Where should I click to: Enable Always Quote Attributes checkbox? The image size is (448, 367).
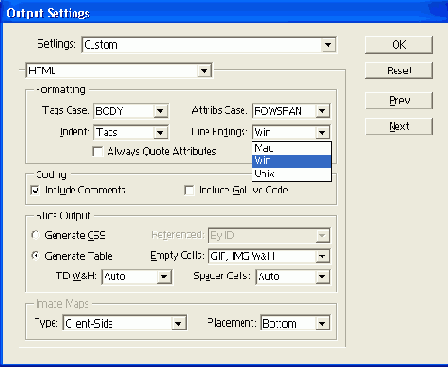click(x=98, y=152)
